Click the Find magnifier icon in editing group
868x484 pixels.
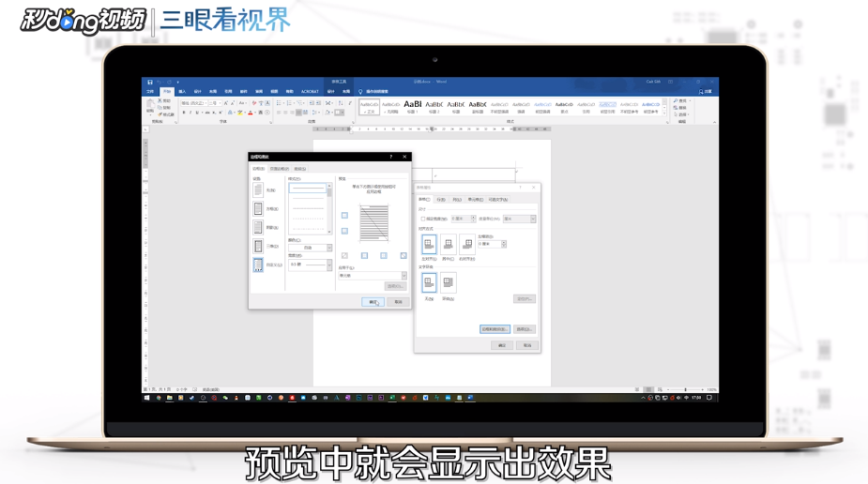coord(676,100)
